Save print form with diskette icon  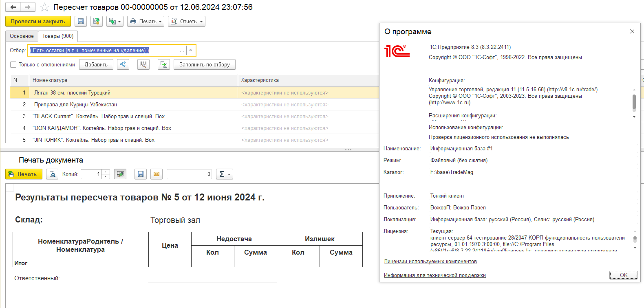[141, 174]
